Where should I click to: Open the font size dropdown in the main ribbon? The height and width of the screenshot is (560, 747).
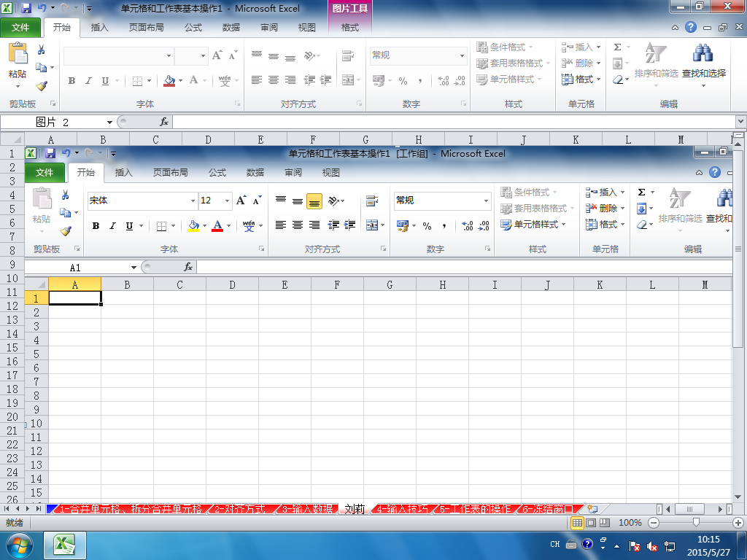(203, 55)
